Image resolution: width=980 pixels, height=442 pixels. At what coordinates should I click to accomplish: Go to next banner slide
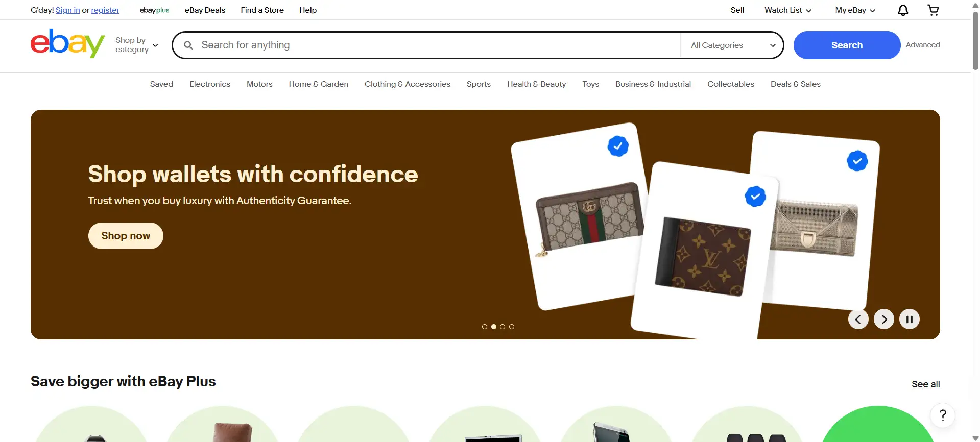click(883, 320)
